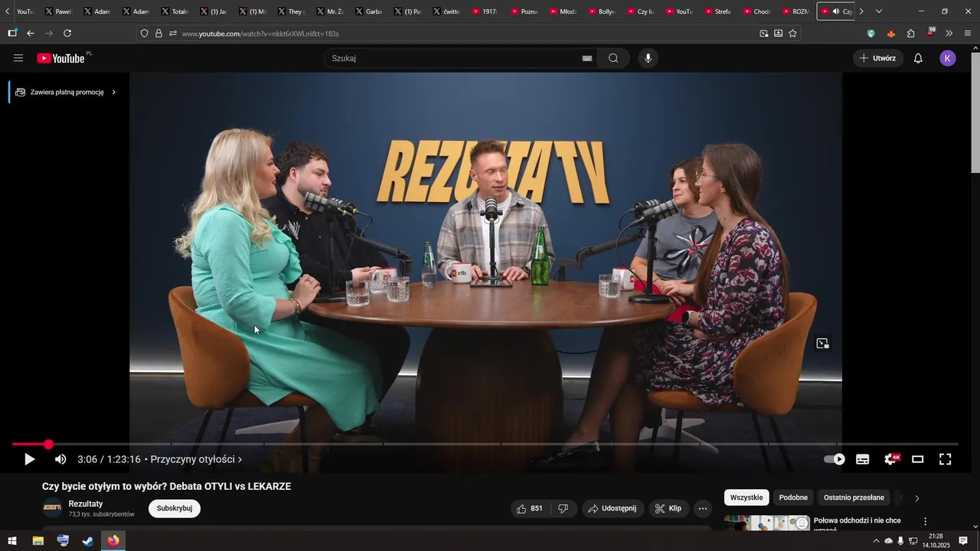Viewport: 980px width, 551px height.
Task: Open the YouTube guide hamburger menu
Action: tap(18, 58)
